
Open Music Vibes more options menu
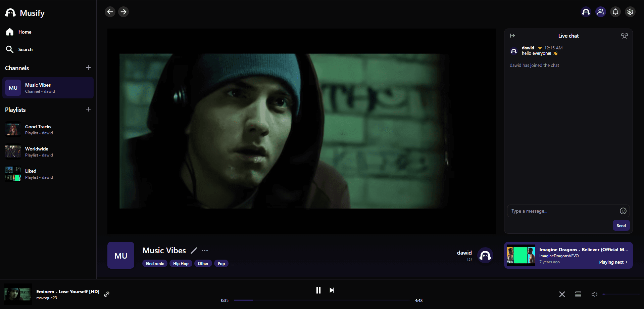tap(205, 251)
